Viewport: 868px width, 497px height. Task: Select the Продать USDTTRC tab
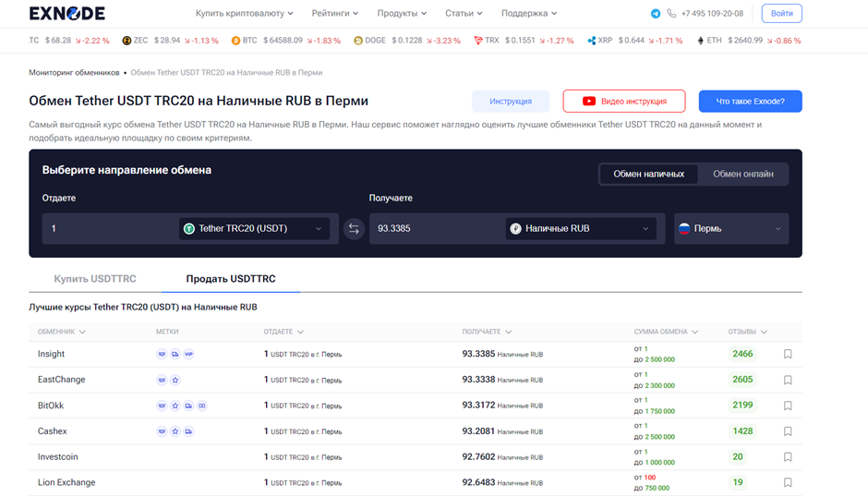231,279
